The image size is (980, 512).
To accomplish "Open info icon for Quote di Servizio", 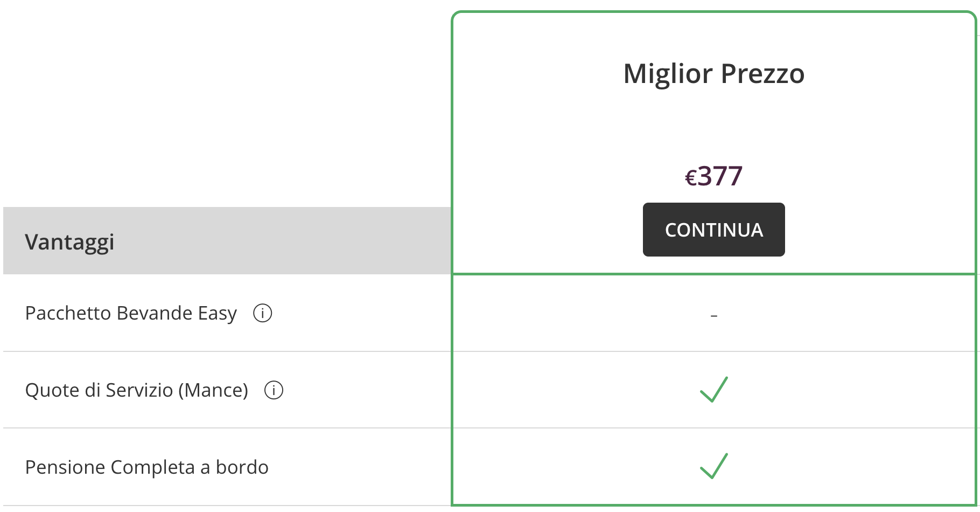I will (274, 390).
